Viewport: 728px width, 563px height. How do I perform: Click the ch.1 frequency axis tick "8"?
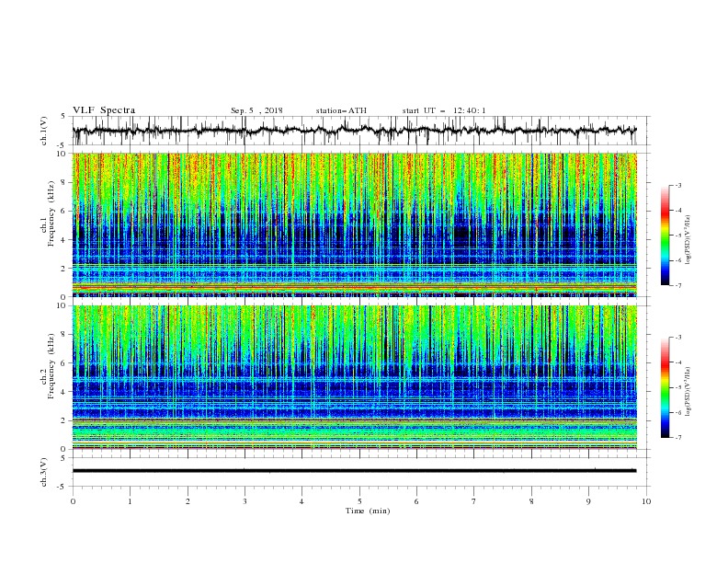[65, 182]
